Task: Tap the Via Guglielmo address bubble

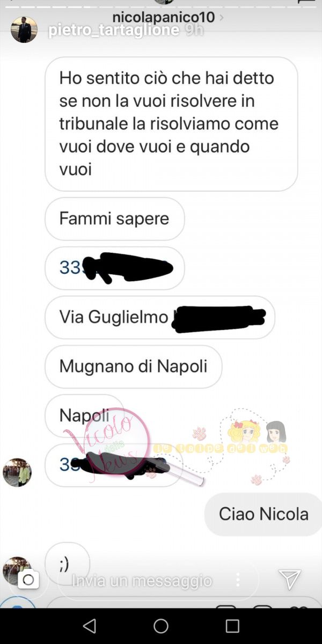Action: [160, 317]
